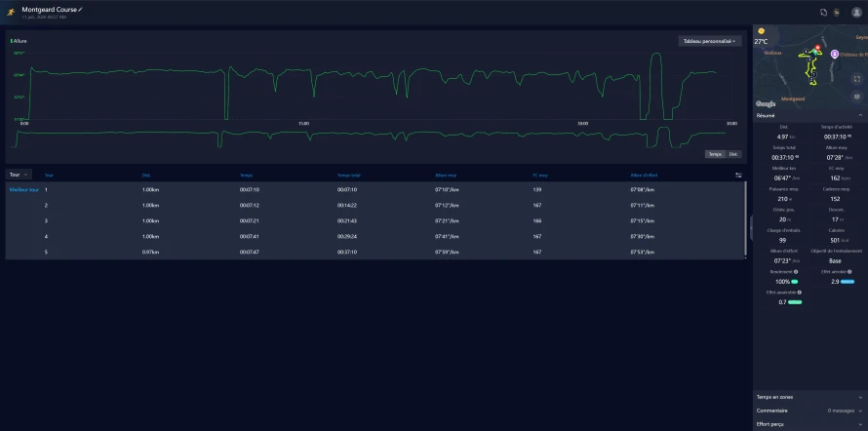The width and height of the screenshot is (868, 431).
Task: Open the map layer settings icon
Action: click(857, 97)
